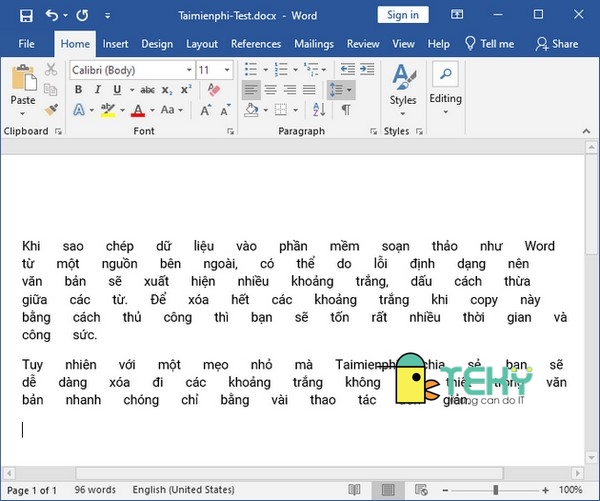600x501 pixels.
Task: Toggle Align Left paragraph alignment
Action: [x=251, y=90]
